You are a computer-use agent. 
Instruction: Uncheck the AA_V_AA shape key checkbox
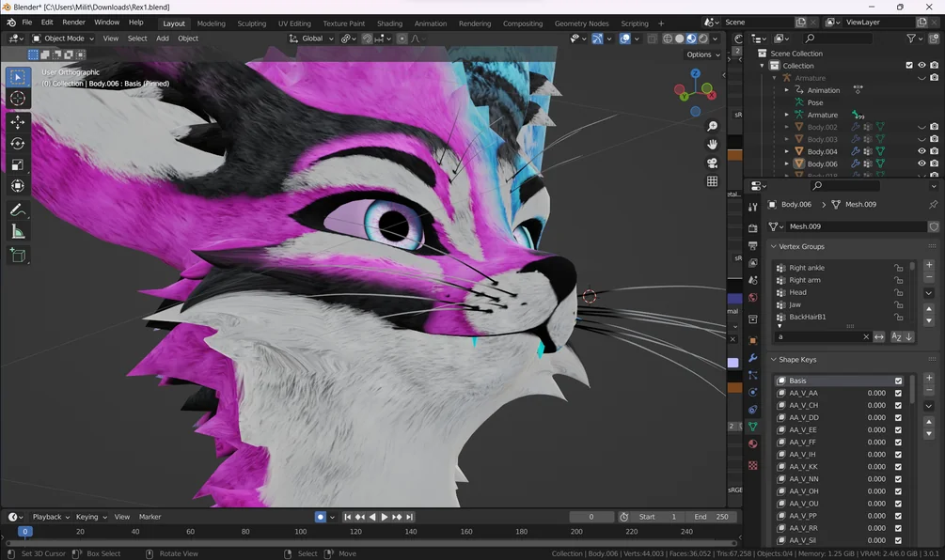click(898, 393)
